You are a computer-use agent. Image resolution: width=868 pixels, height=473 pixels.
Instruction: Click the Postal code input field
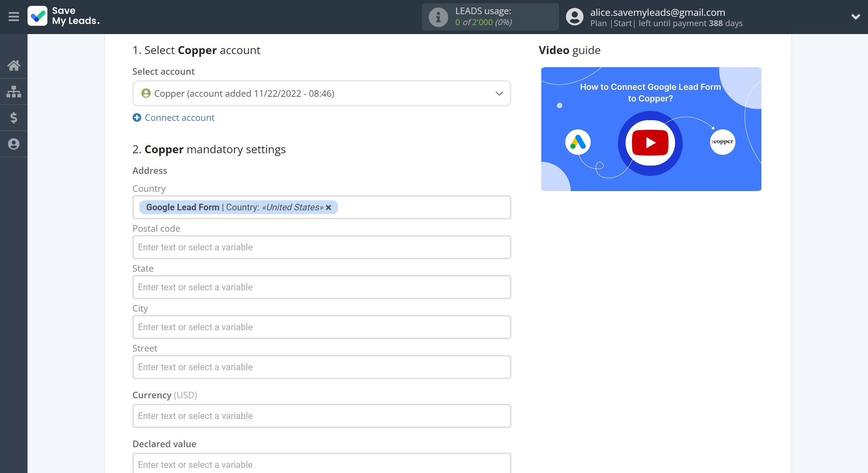click(x=321, y=247)
